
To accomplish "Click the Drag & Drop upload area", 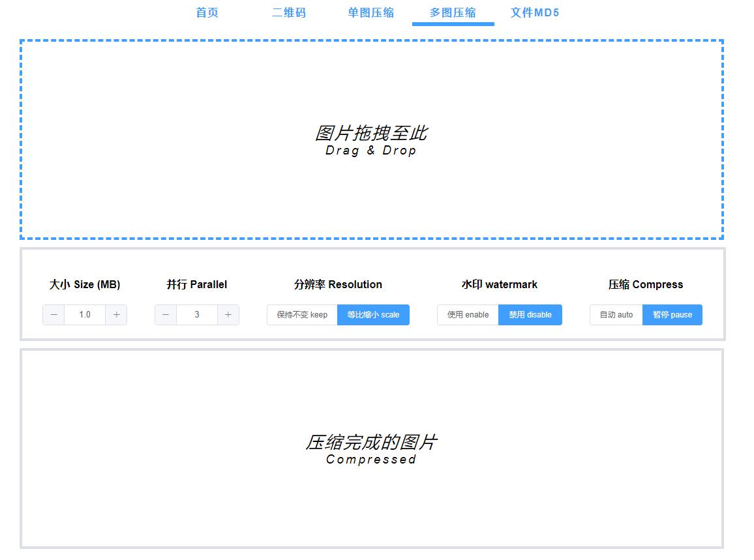I will pyautogui.click(x=372, y=140).
